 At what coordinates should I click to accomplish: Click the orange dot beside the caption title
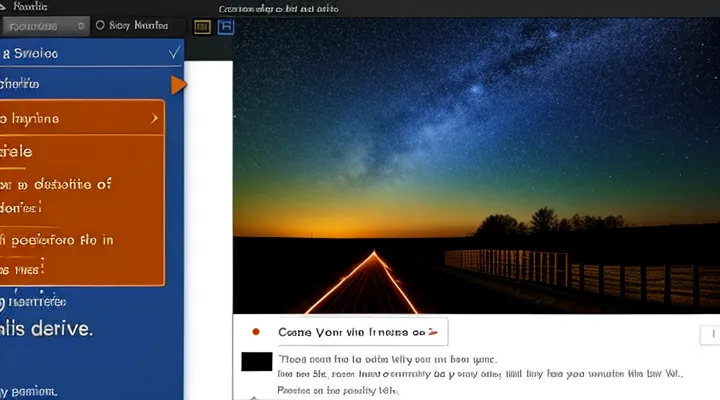256,331
